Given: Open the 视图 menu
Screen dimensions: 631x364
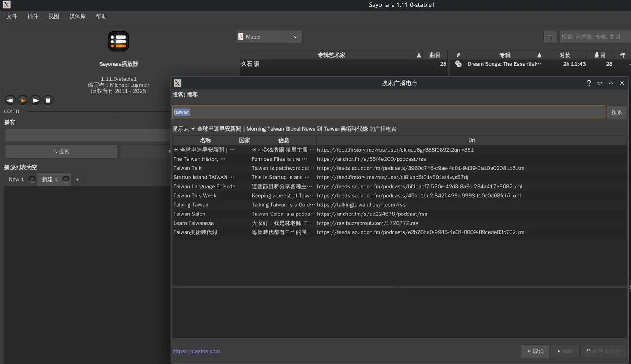Looking at the screenshot, I should tap(54, 16).
